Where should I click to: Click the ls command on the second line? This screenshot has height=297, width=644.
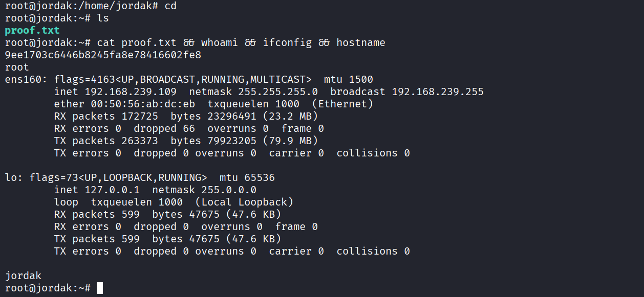103,18
